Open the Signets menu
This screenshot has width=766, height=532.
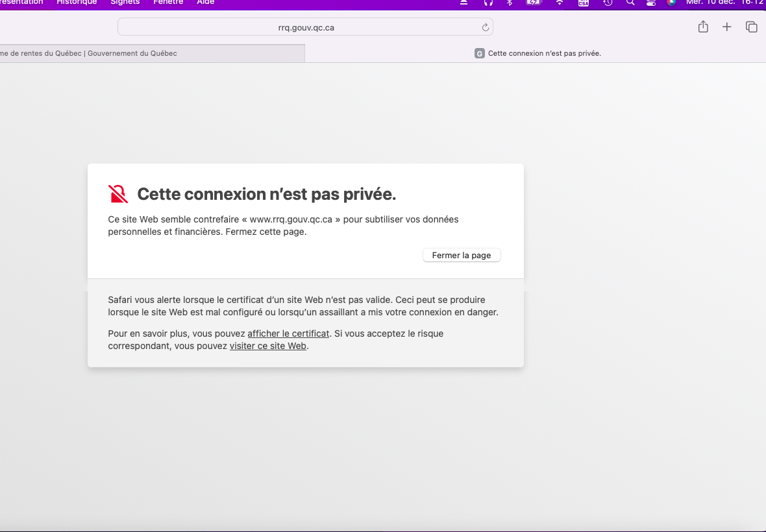click(125, 3)
